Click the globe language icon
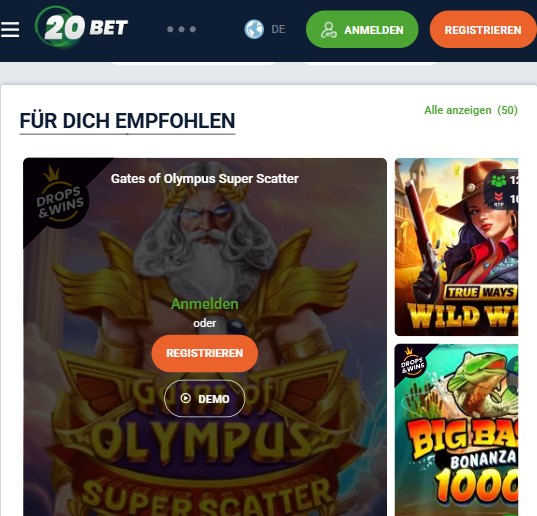Image resolution: width=537 pixels, height=516 pixels. tap(254, 29)
